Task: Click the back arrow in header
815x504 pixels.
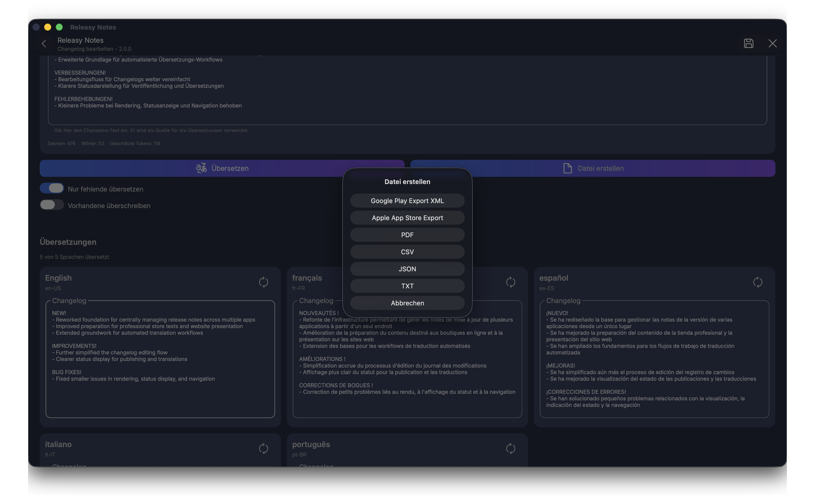Action: point(44,44)
